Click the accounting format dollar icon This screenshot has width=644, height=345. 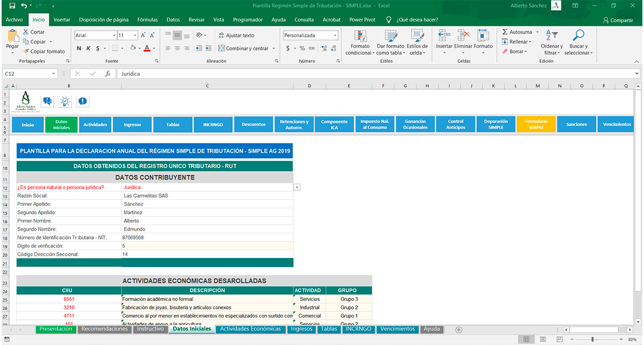click(288, 48)
